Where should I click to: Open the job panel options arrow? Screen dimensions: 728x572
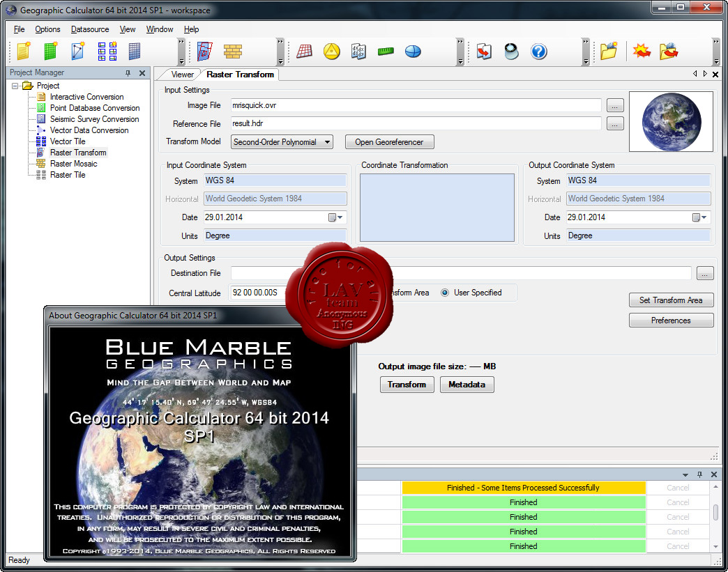click(x=685, y=474)
